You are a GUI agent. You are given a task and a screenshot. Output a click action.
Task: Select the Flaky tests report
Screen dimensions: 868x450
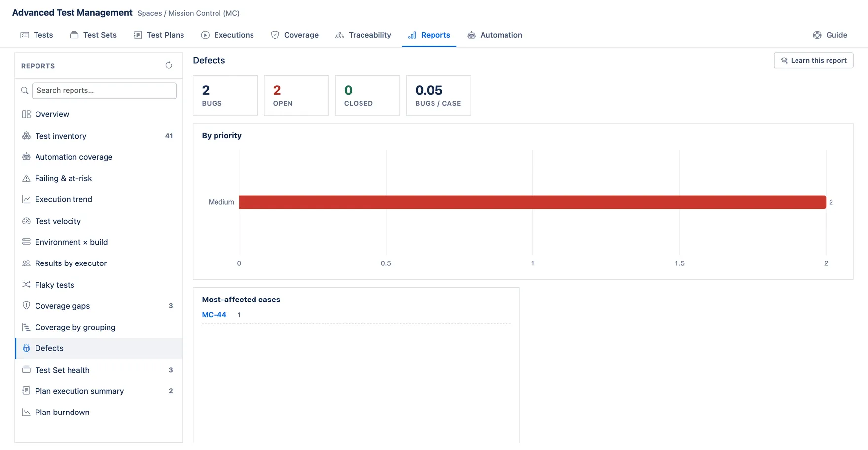coord(99,285)
